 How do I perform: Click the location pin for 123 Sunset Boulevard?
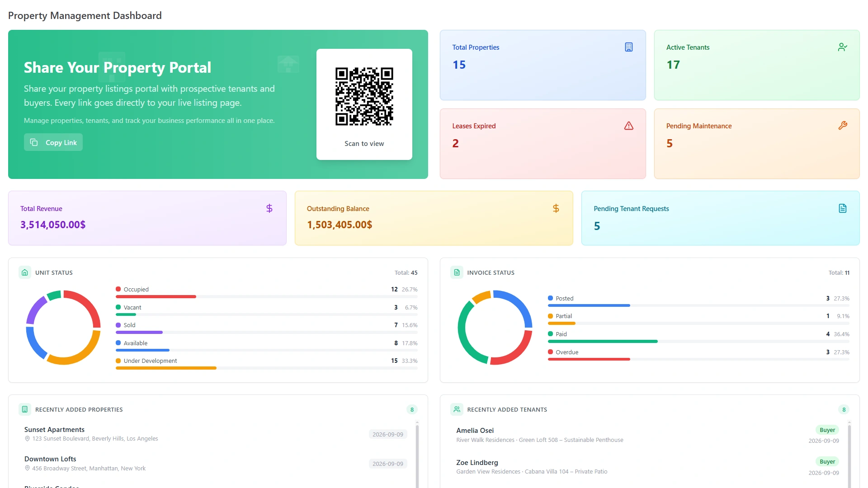pos(27,439)
